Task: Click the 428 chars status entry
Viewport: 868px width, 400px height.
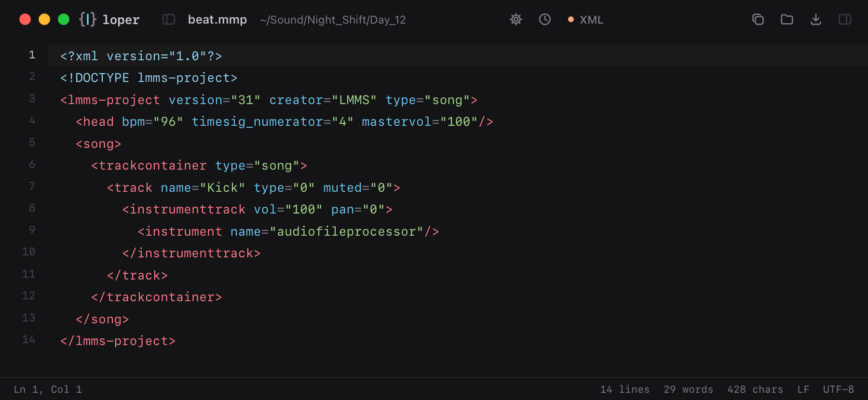Action: [x=755, y=389]
